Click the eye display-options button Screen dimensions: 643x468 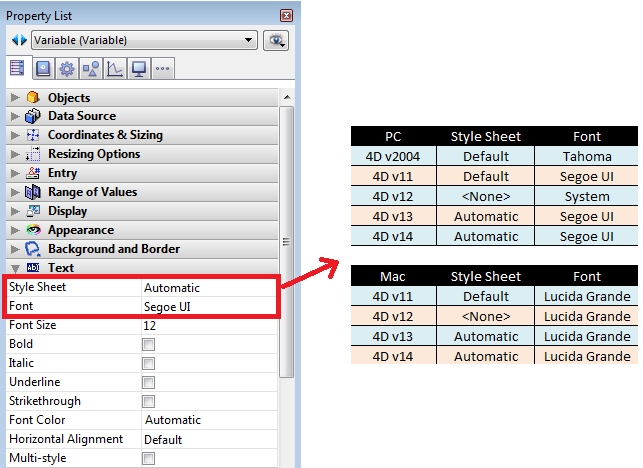pyautogui.click(x=276, y=40)
